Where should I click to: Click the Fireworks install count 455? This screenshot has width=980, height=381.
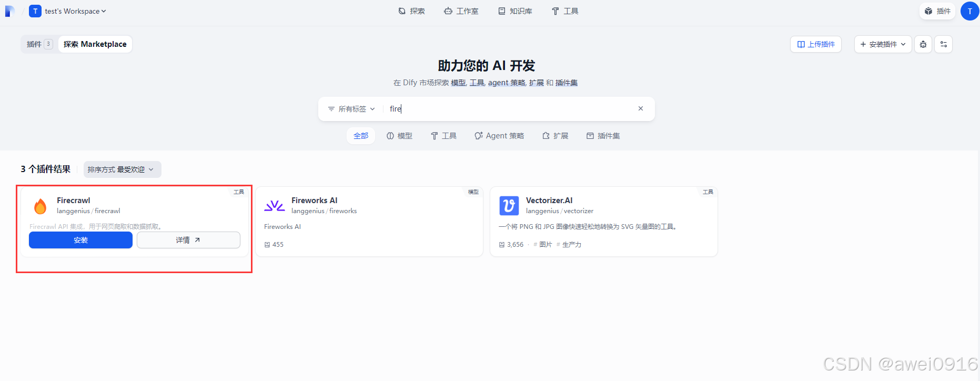pos(274,245)
